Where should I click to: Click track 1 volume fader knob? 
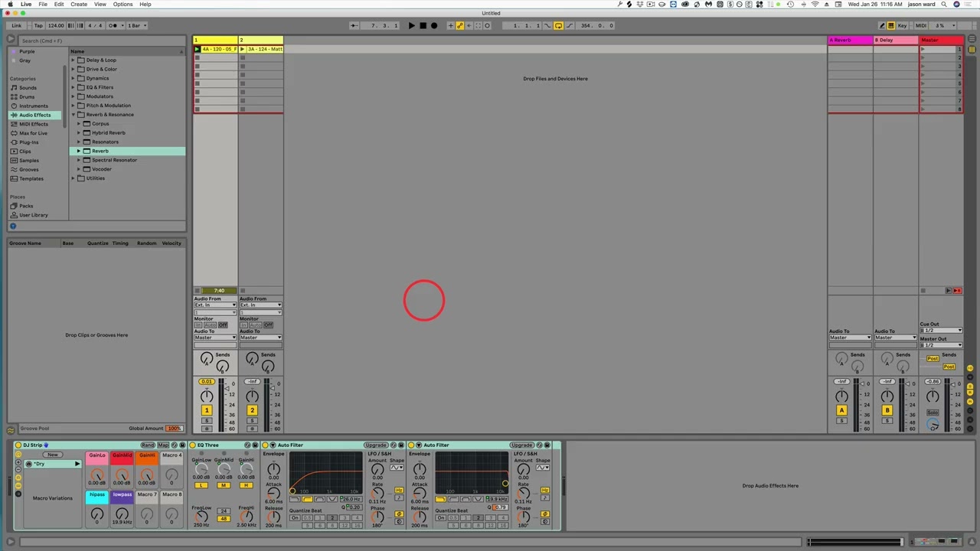click(227, 390)
